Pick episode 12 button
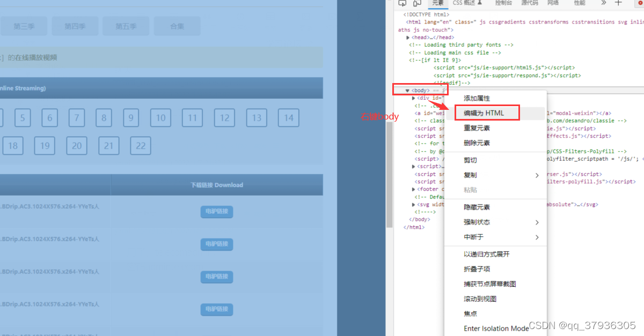Screen dimensions: 644x336 (225, 118)
